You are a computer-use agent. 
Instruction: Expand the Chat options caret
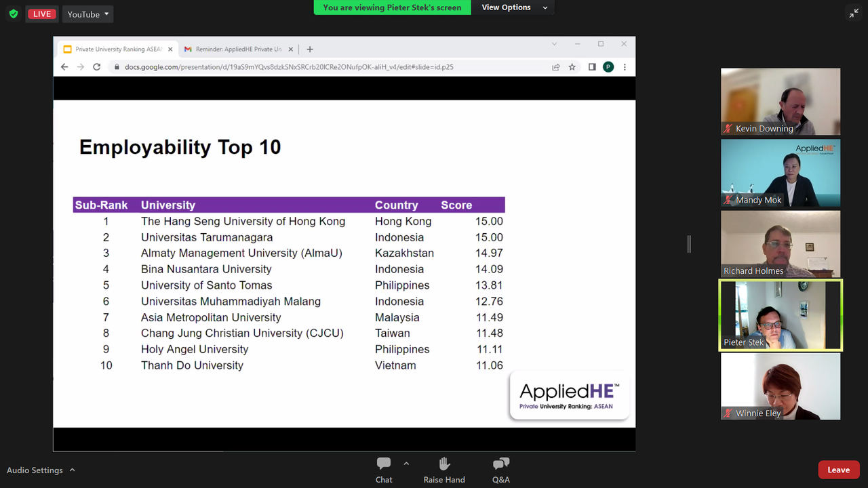click(x=406, y=464)
